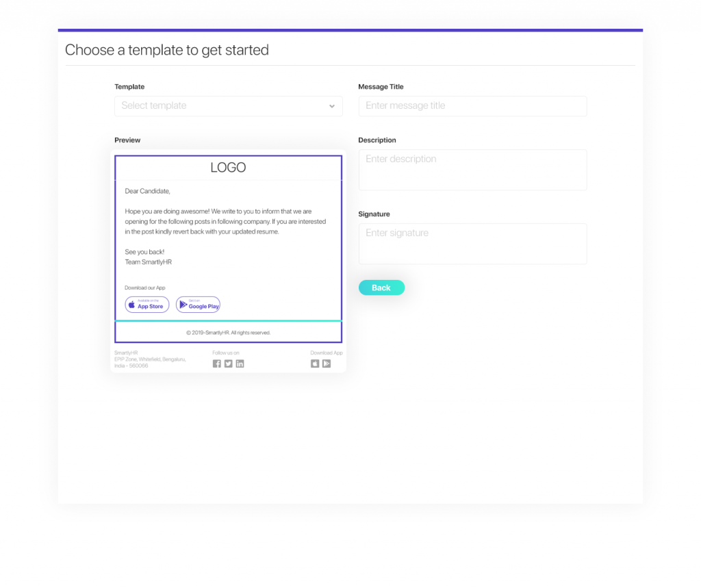
Task: Click the SmartlyHR address text in footer
Action: pos(149,359)
